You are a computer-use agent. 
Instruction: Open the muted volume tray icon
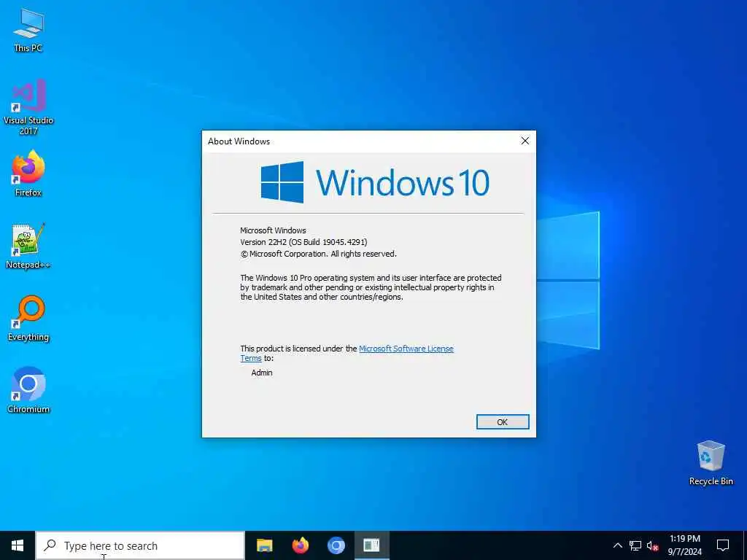[652, 545]
